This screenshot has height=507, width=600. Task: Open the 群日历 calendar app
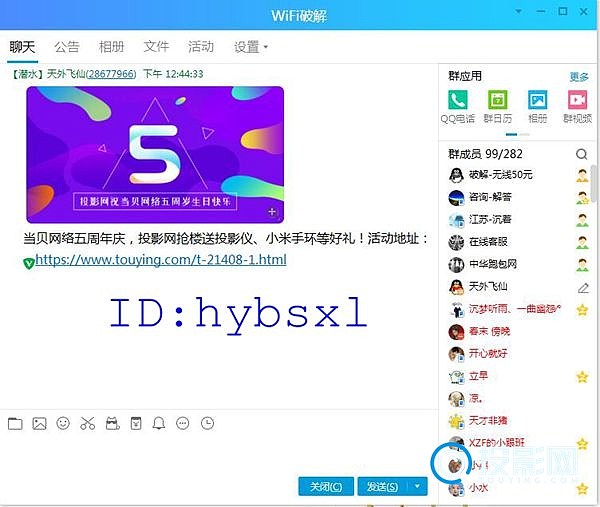[497, 101]
